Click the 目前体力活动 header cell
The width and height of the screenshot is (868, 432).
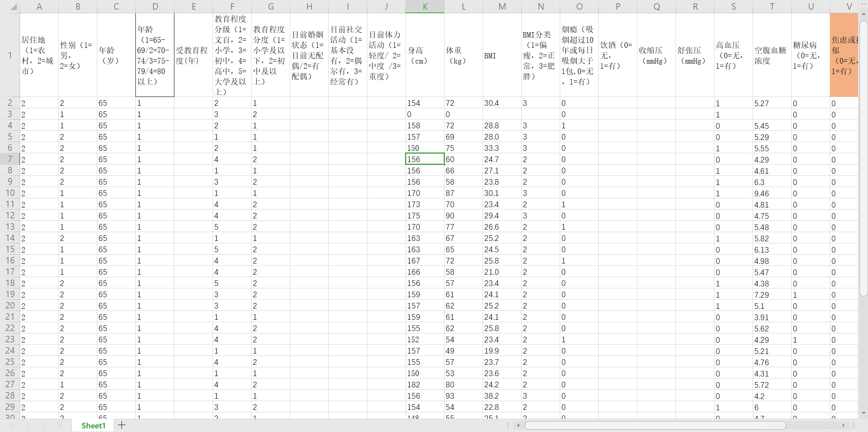(x=386, y=55)
